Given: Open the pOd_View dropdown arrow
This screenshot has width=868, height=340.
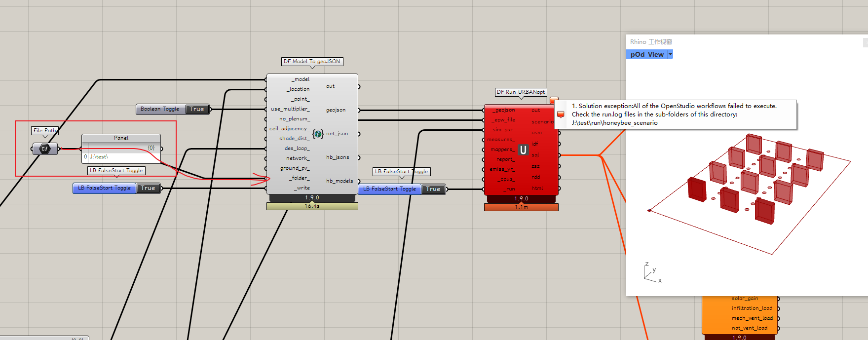Looking at the screenshot, I should pyautogui.click(x=670, y=54).
